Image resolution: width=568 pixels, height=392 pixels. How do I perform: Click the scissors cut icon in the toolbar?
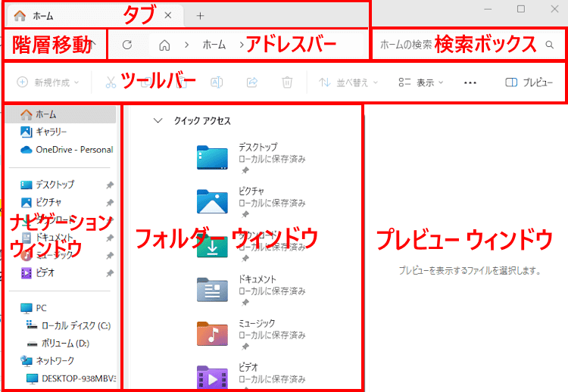[x=111, y=82]
